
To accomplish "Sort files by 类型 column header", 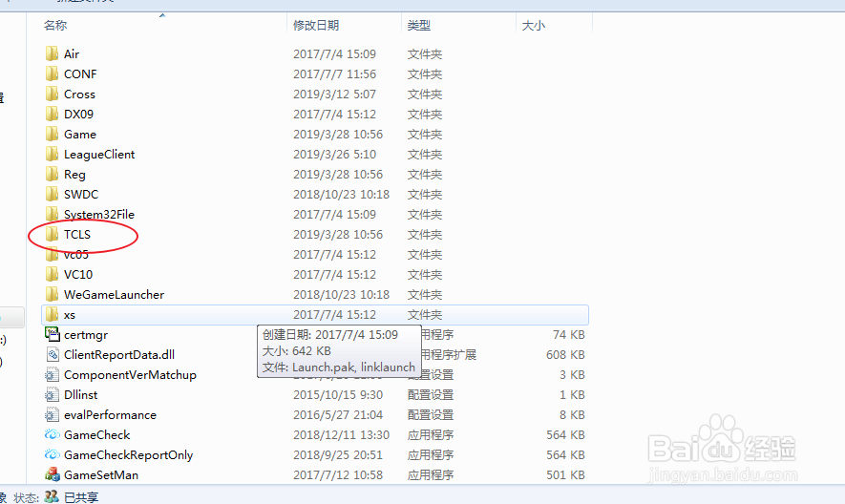I will pos(419,26).
